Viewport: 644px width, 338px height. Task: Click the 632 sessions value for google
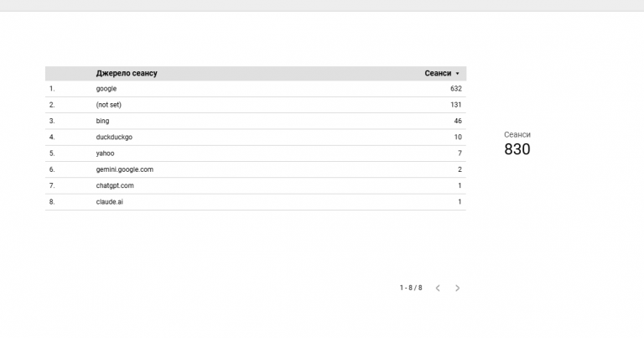point(456,89)
